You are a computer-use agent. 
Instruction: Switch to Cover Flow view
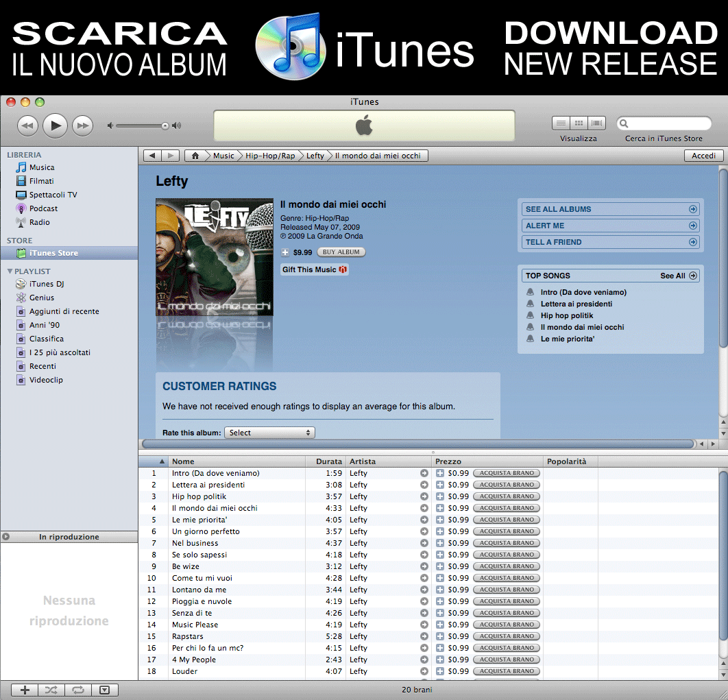click(596, 123)
